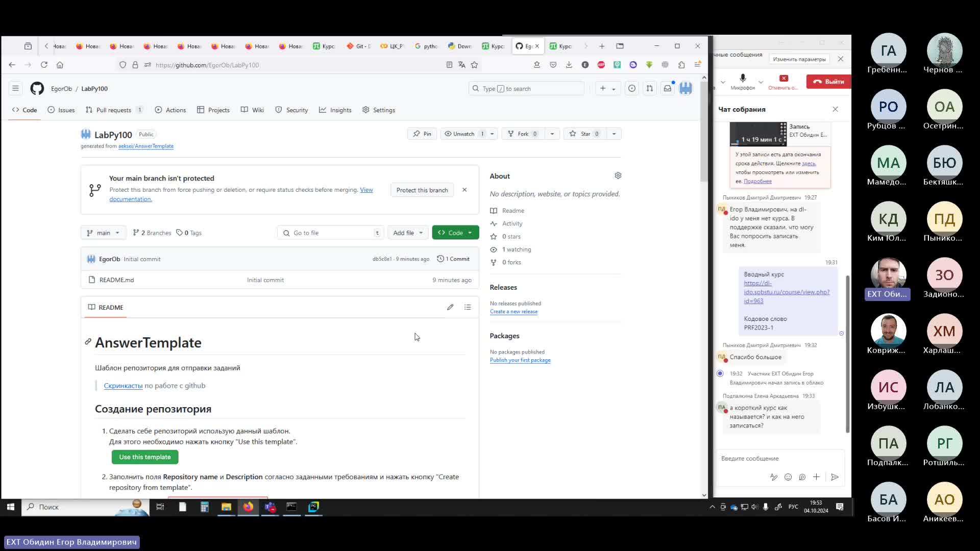Expand microphone options chevron in meeting
This screenshot has width=980, height=551.
[x=761, y=82]
